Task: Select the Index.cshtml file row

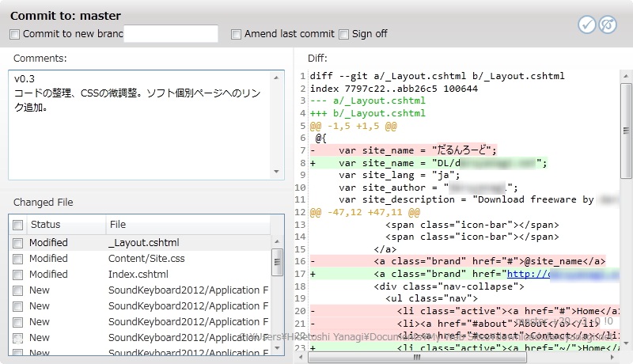Action: tap(140, 275)
